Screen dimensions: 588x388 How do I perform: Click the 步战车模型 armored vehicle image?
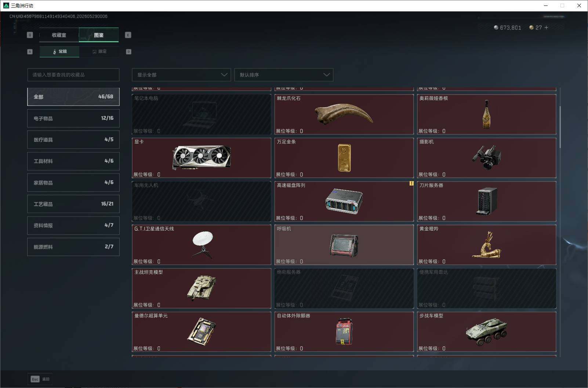point(486,331)
